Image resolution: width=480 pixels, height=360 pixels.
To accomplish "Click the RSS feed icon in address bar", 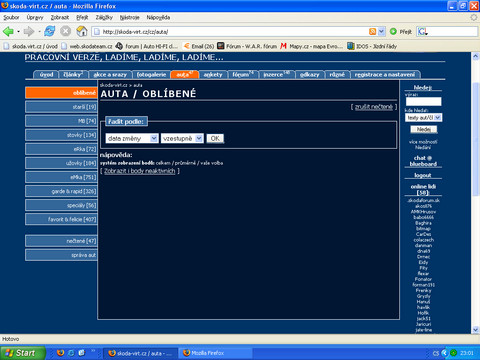I will click(x=372, y=31).
